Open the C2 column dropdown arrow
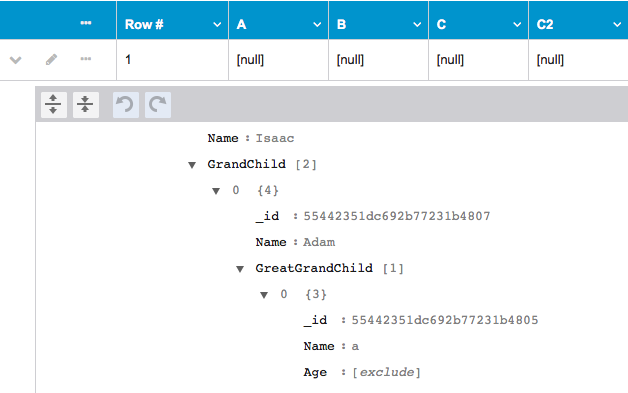The width and height of the screenshot is (628, 393). pyautogui.click(x=617, y=24)
